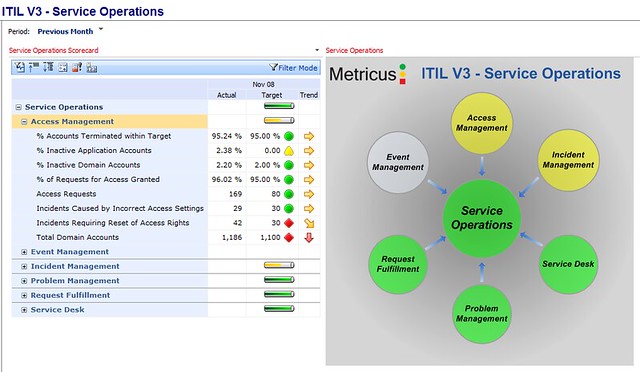
Task: Click the Filter Mode funnel button
Action: tap(293, 68)
